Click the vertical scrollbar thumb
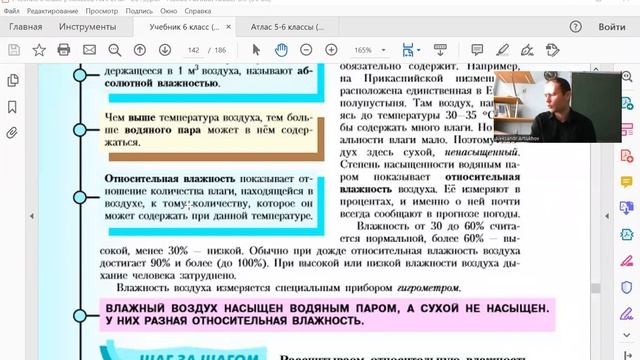Viewport: 640px width, 360px height. click(596, 288)
